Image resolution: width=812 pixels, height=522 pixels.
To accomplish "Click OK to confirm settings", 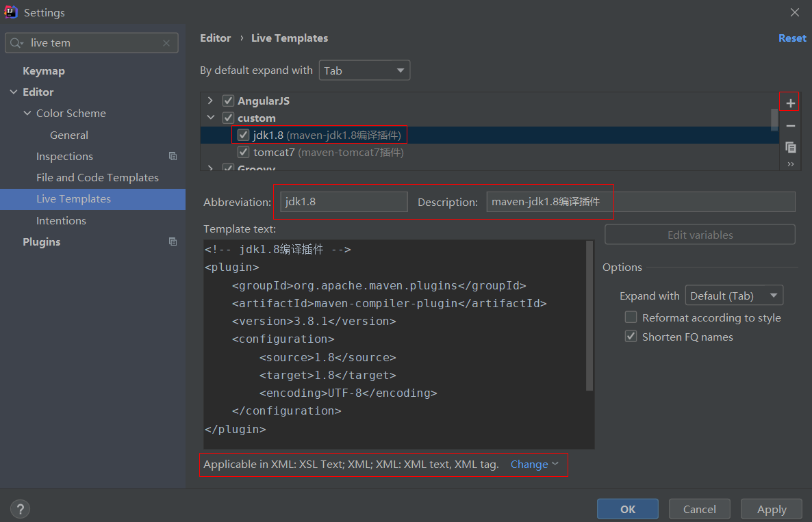I will [628, 509].
